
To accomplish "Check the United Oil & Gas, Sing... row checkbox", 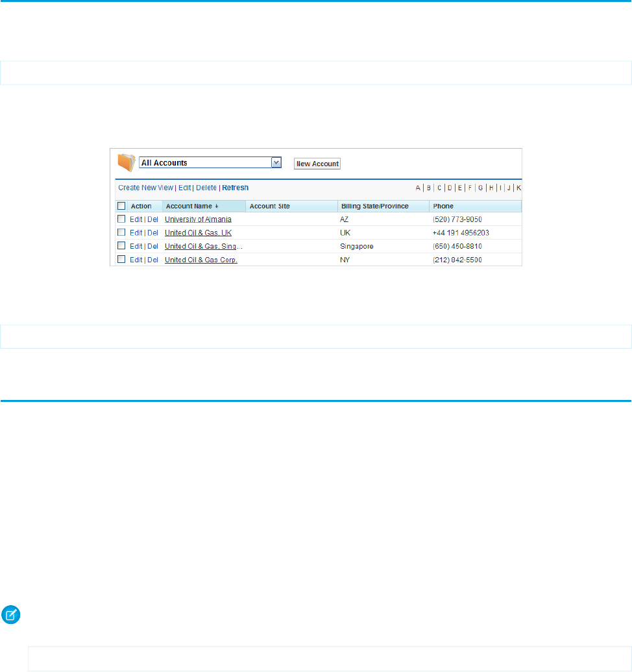I will (x=121, y=246).
